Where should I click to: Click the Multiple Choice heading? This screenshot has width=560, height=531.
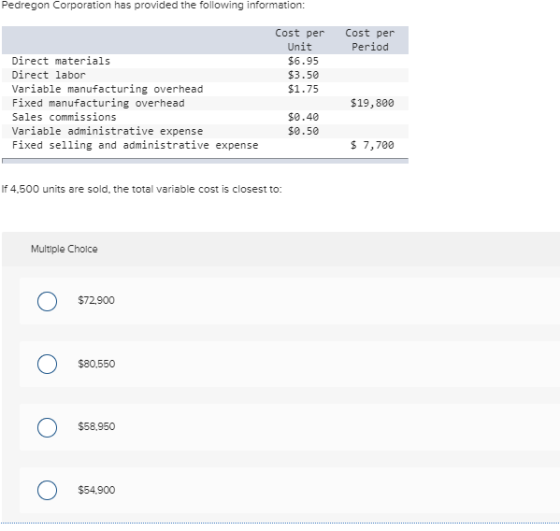pos(64,249)
